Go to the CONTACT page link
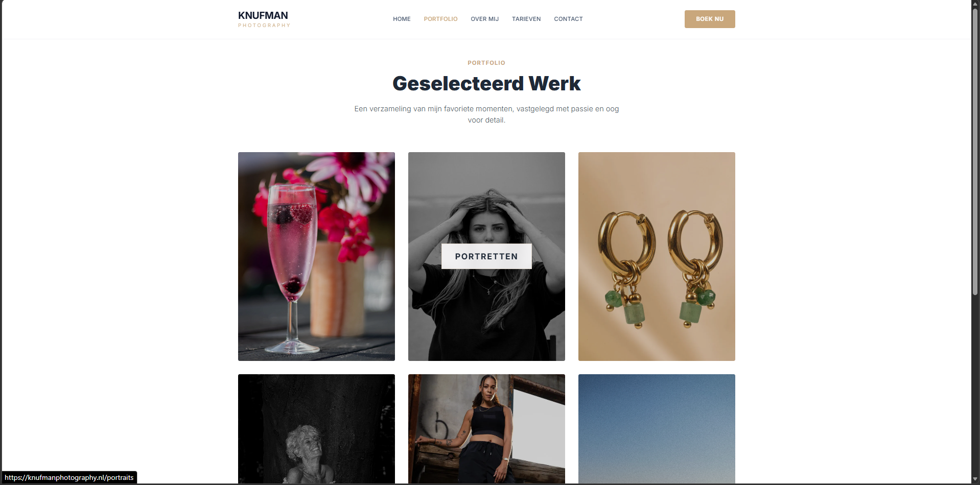The image size is (980, 485). pyautogui.click(x=568, y=19)
